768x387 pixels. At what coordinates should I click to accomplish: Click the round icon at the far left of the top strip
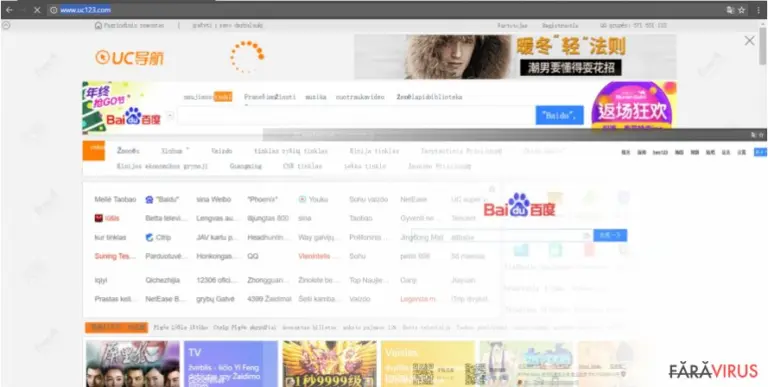(6, 25)
